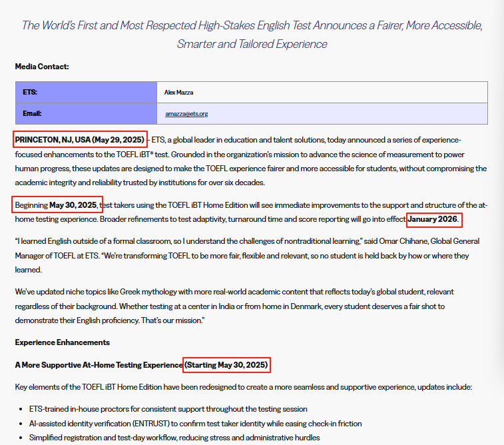
Task: Click the 'Key elements of the TOEFL iBT Home Edition' sentence
Action: click(x=244, y=387)
